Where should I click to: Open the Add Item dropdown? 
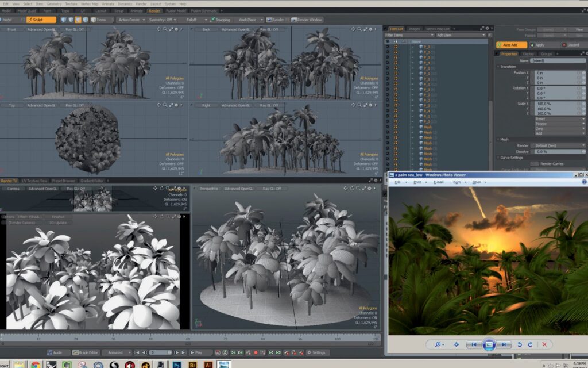pos(461,35)
